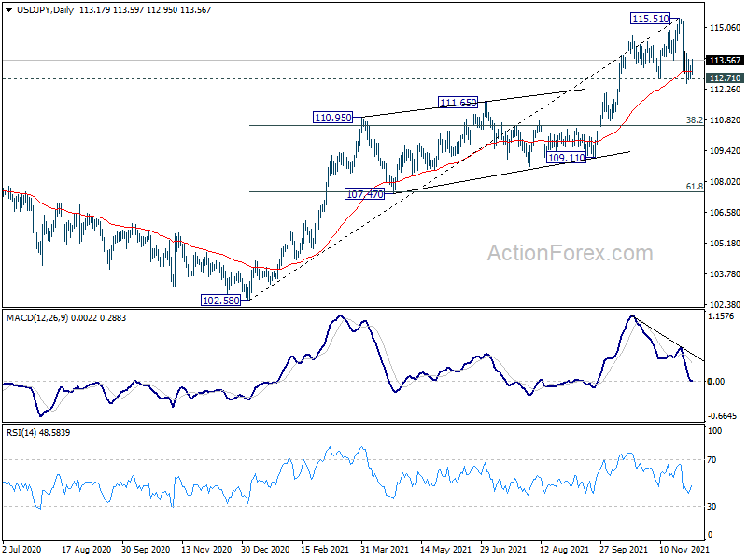Select the 61.8 Fibonacci level label

coord(694,186)
